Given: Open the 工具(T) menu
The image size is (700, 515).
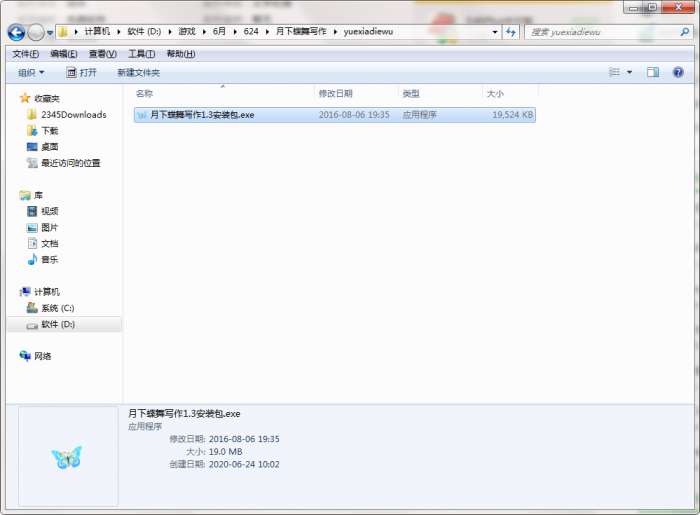Looking at the screenshot, I should point(142,54).
